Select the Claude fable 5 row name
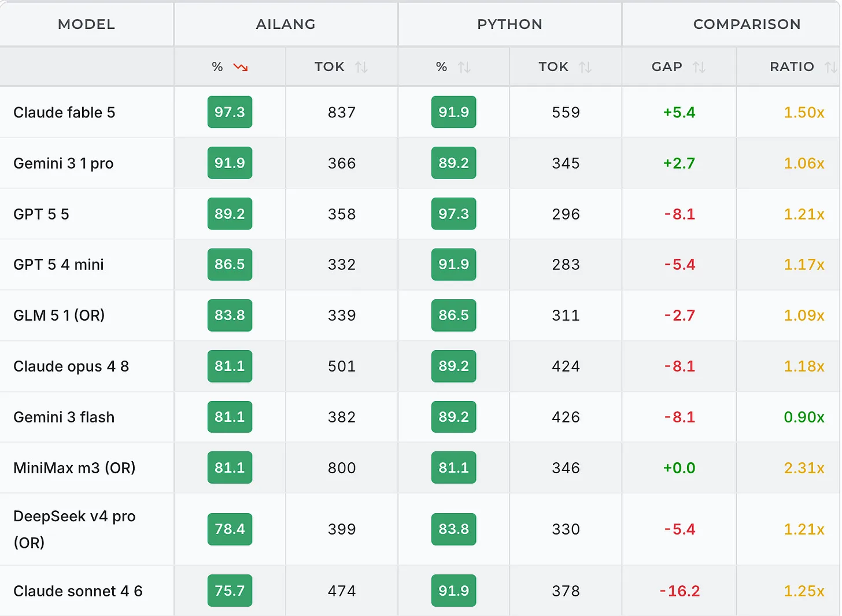The height and width of the screenshot is (616, 842). (64, 112)
